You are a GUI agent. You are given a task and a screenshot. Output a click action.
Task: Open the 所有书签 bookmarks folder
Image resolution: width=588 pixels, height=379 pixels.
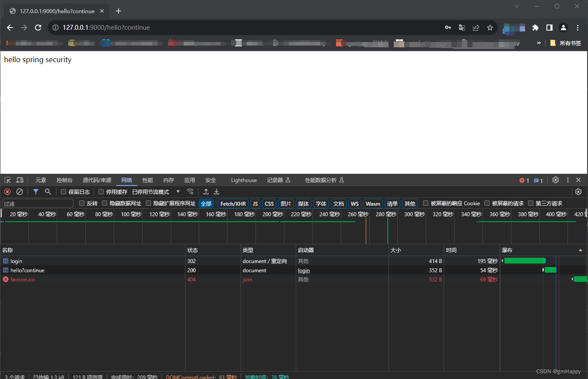click(x=566, y=43)
